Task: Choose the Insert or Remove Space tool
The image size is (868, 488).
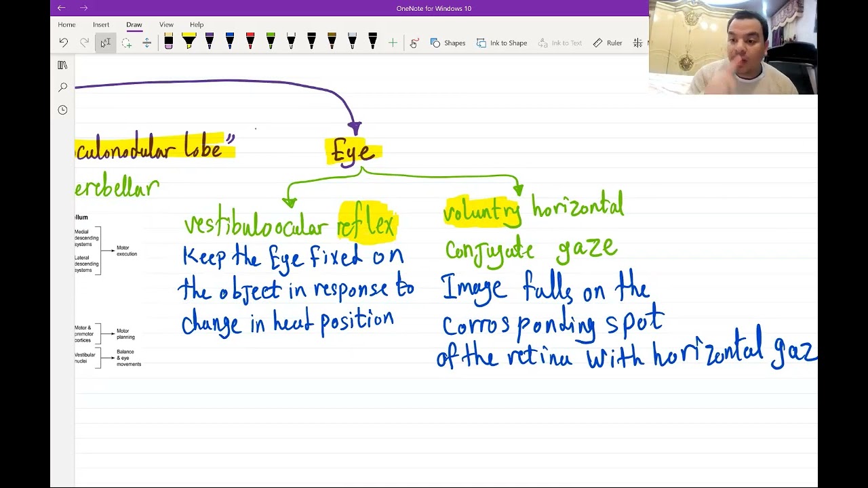Action: point(146,43)
